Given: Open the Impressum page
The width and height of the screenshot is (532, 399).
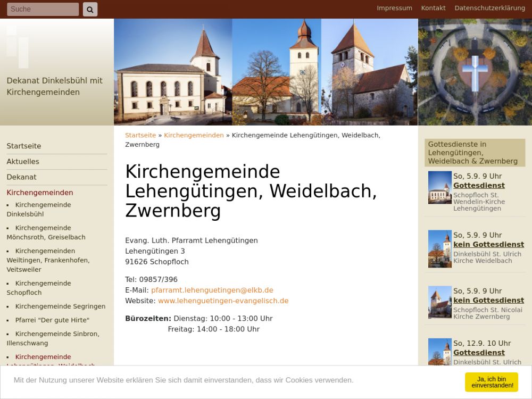Looking at the screenshot, I should (x=394, y=8).
